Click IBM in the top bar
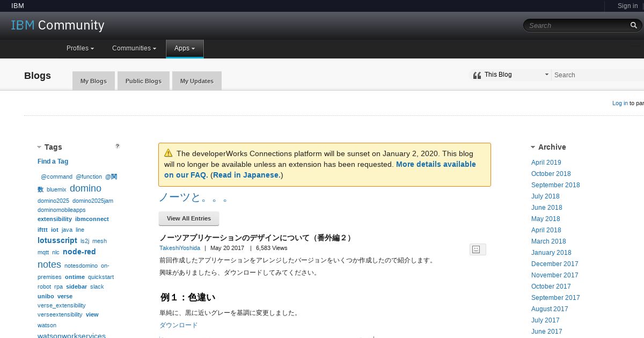 click(18, 6)
